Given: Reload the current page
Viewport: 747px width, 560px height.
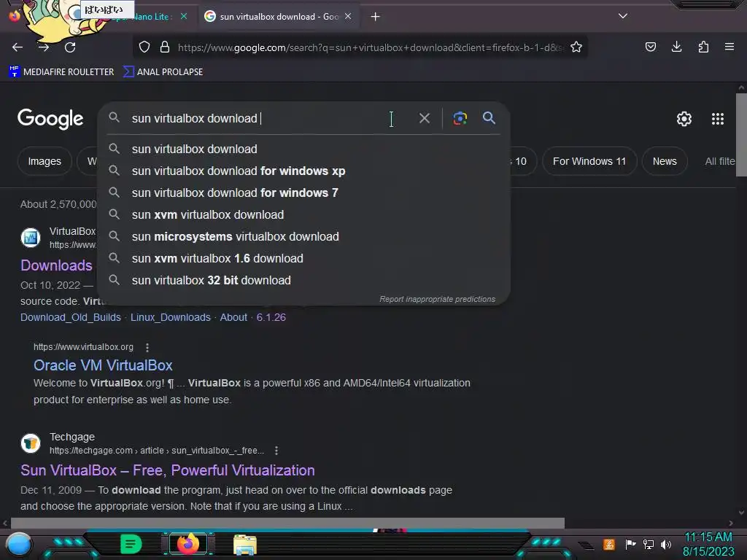Looking at the screenshot, I should (70, 47).
